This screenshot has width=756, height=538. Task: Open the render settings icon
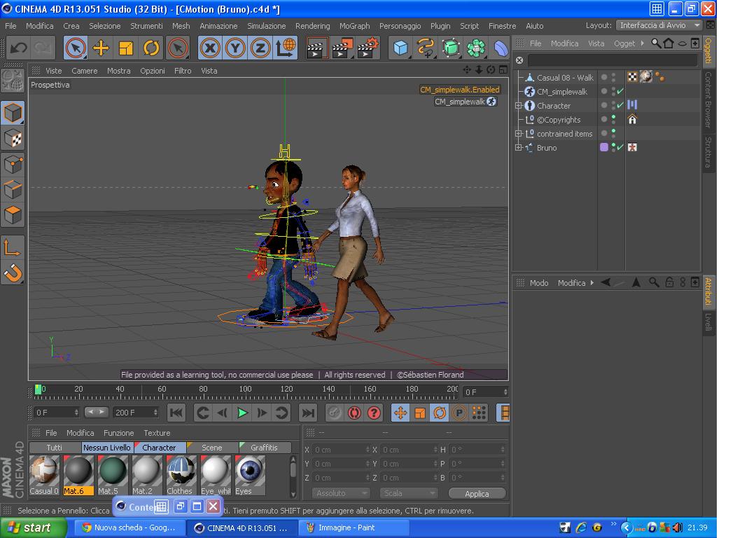367,48
